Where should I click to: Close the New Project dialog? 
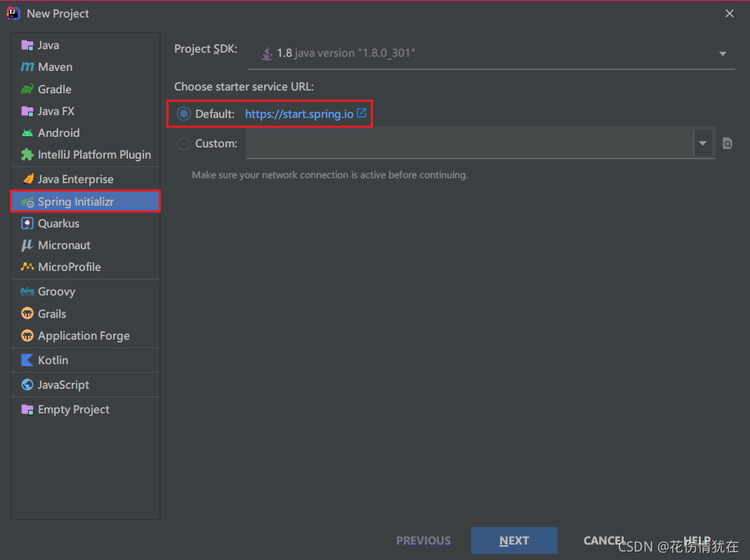[x=730, y=13]
